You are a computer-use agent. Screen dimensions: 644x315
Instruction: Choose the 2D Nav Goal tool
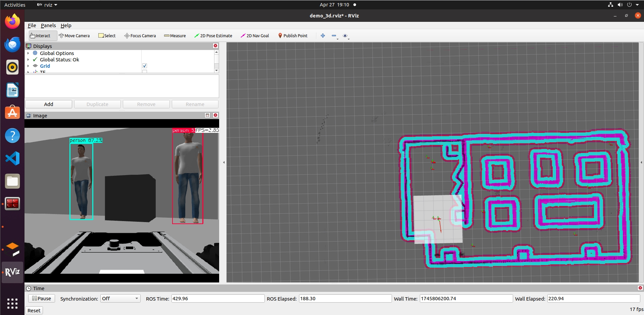[x=255, y=36]
